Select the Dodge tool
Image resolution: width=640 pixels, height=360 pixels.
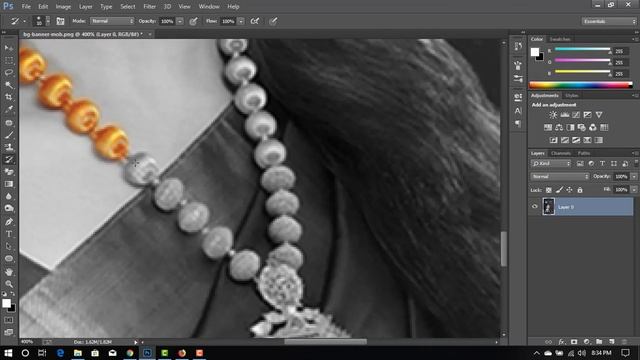pyautogui.click(x=9, y=209)
